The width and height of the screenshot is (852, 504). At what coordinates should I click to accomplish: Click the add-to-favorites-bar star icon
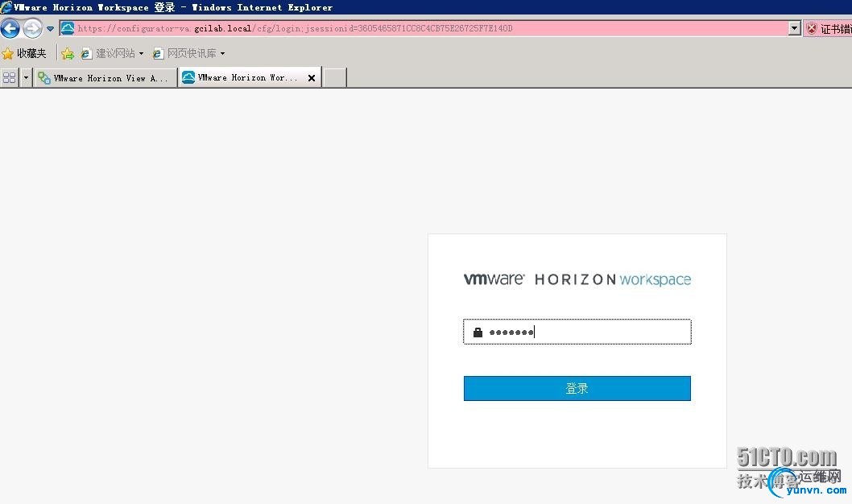68,53
